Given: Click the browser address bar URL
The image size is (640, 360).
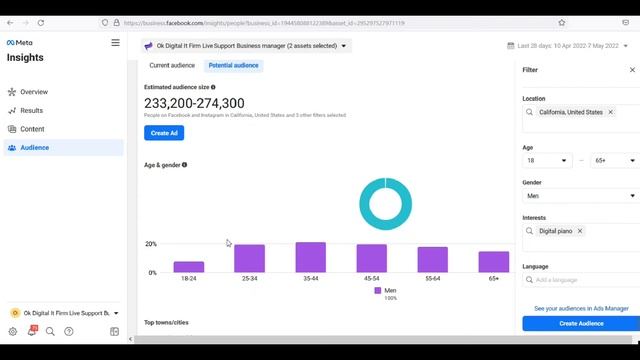Looking at the screenshot, I should (264, 23).
